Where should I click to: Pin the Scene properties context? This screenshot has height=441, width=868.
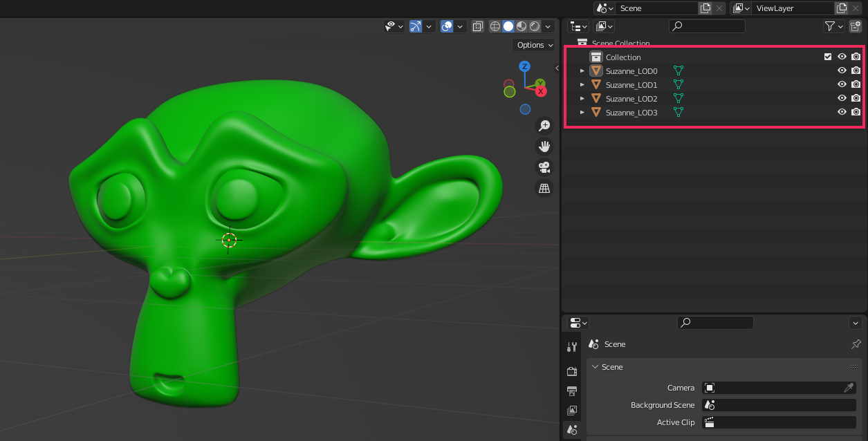point(856,344)
